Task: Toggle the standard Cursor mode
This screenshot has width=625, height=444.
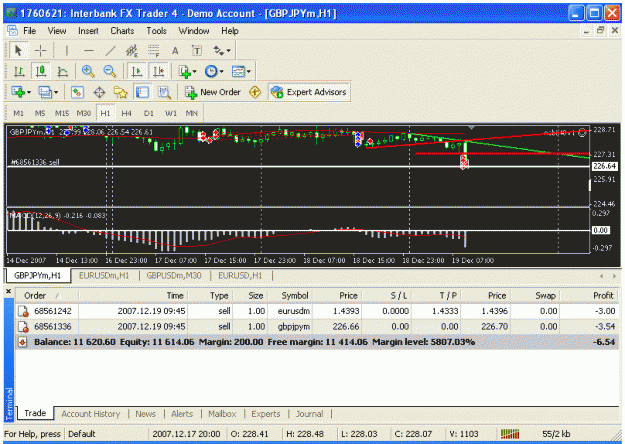Action: tap(18, 51)
